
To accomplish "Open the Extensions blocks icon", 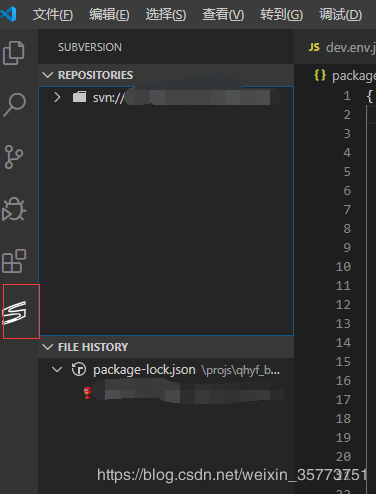I will pos(14,261).
